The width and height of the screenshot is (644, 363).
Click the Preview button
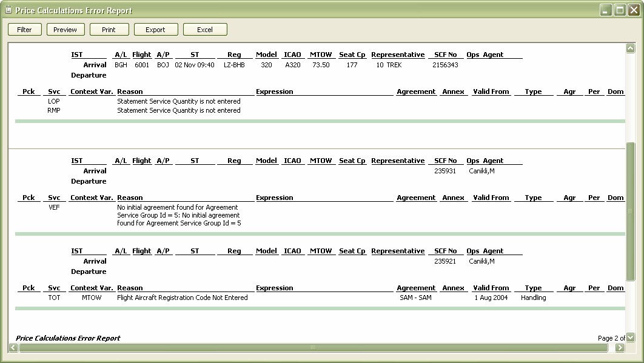click(x=65, y=30)
